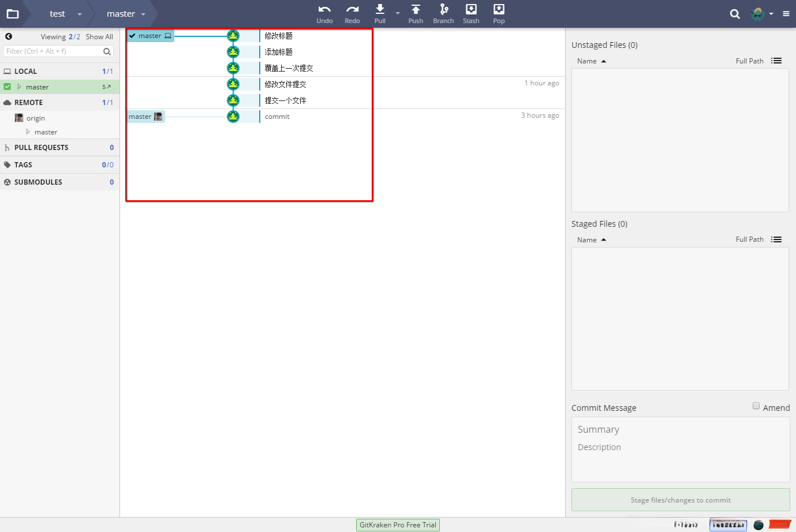
Task: Open search with the magnifier icon
Action: pos(735,14)
